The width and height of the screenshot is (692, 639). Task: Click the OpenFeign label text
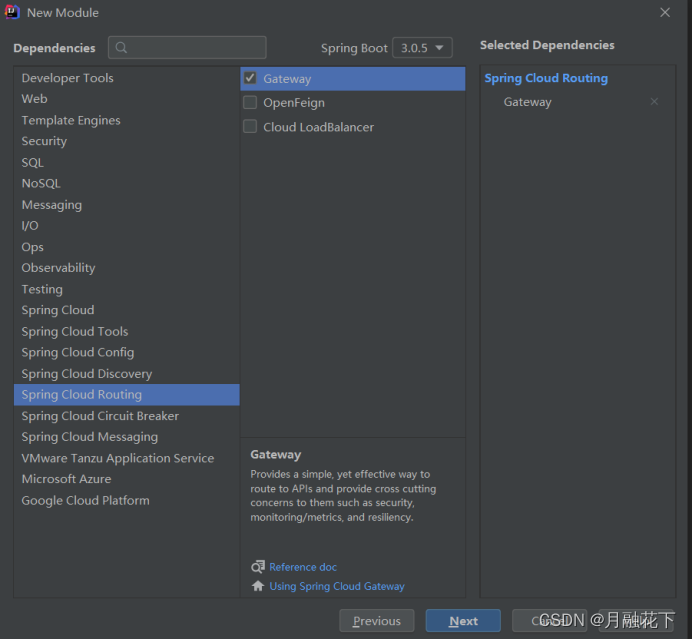(x=294, y=103)
